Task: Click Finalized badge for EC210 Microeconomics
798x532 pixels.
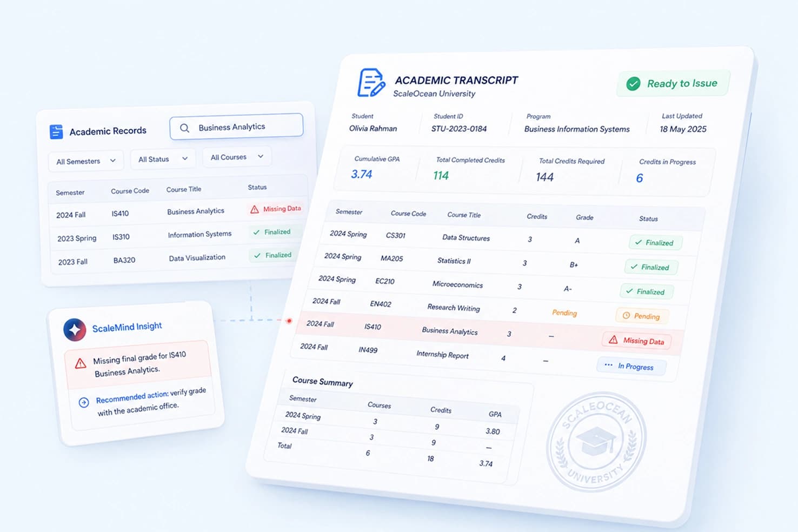Action: (x=646, y=291)
